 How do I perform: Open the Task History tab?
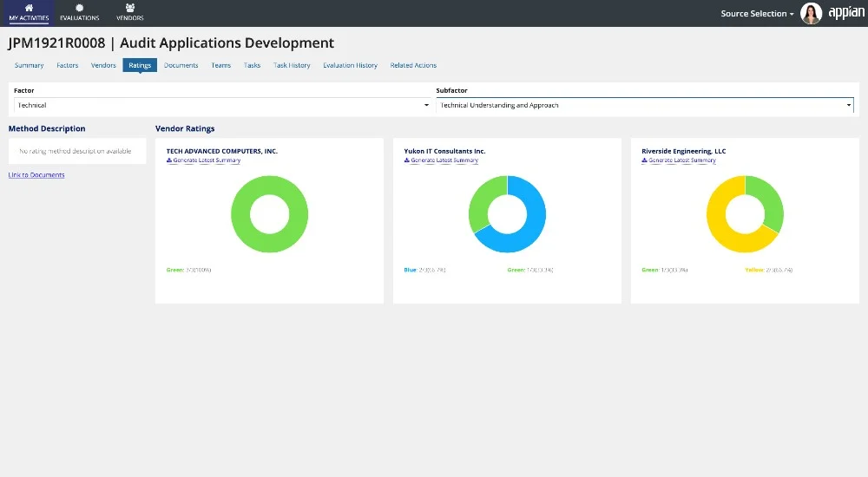pyautogui.click(x=292, y=65)
